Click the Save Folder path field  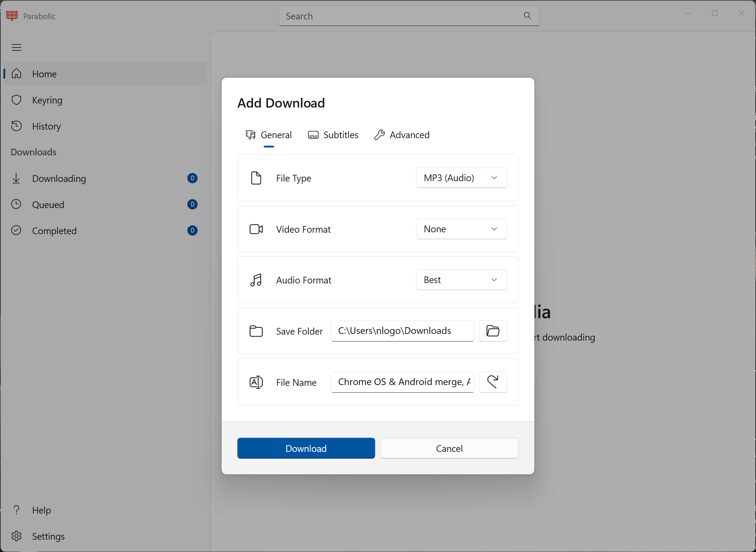[x=402, y=331]
